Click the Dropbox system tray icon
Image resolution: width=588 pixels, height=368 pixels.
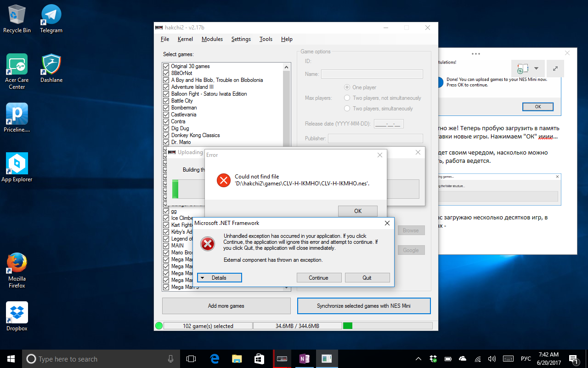(x=433, y=359)
